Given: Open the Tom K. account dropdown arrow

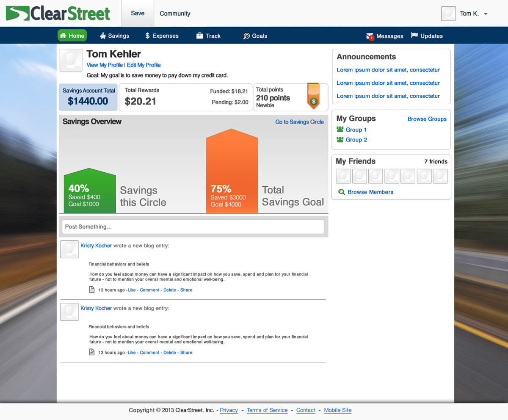Looking at the screenshot, I should tap(486, 14).
